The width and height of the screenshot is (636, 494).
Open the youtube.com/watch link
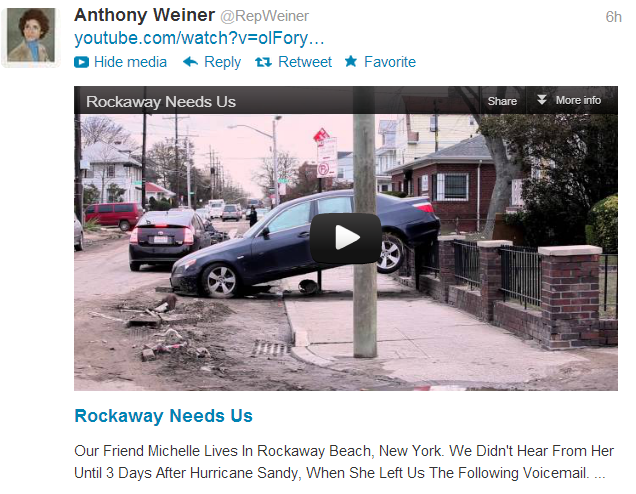click(x=199, y=38)
